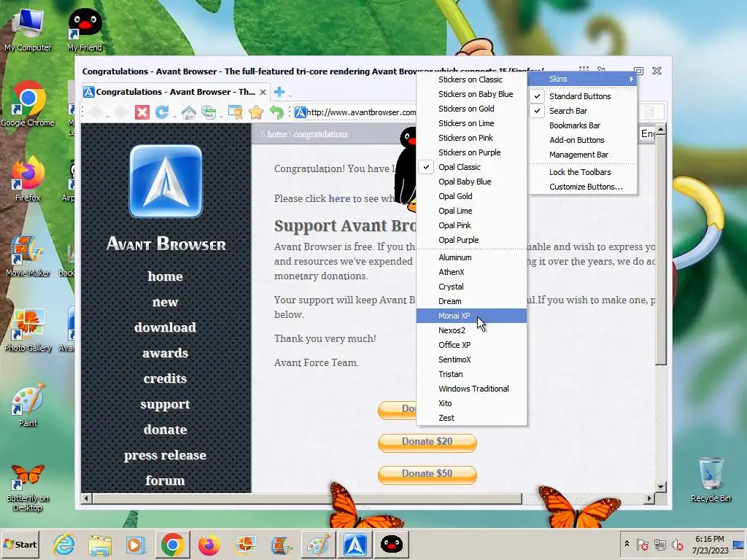Open the History button dropdown arrow
Viewport: 747px width, 560px height.
coord(221,116)
